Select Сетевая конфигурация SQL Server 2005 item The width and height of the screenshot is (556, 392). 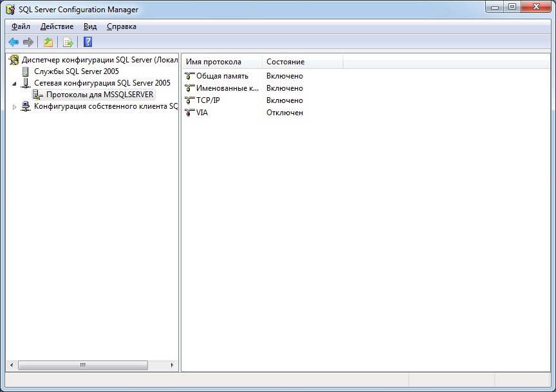tap(102, 83)
